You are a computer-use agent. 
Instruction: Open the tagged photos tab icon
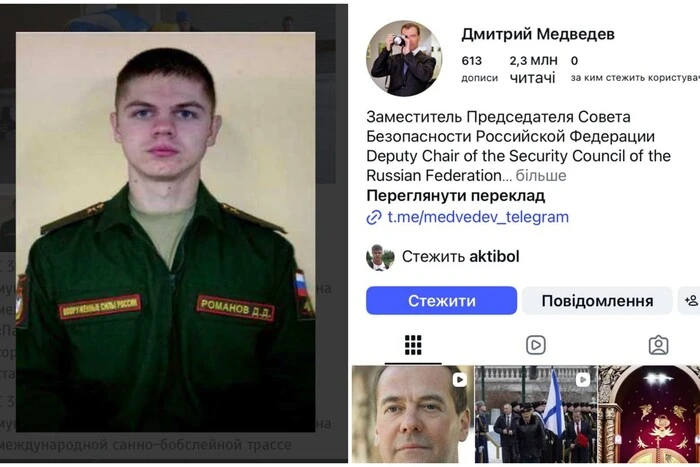[x=658, y=345]
